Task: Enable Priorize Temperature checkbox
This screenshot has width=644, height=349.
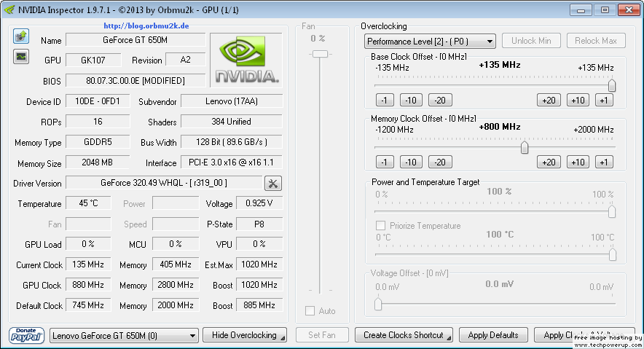Action: (x=381, y=225)
